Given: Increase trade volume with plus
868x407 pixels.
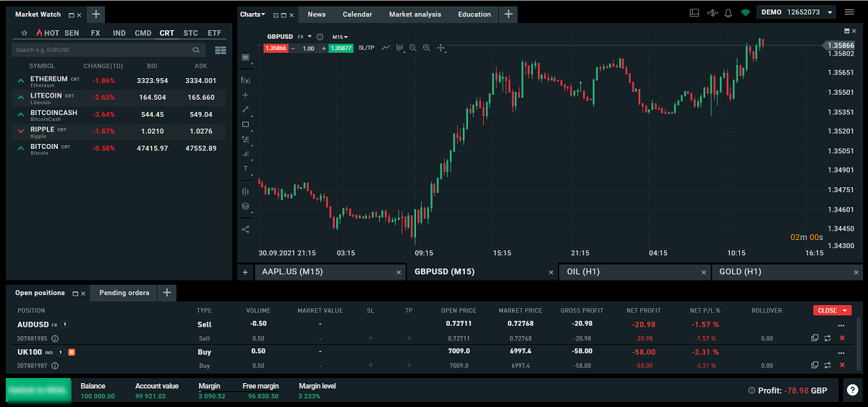Looking at the screenshot, I should (x=323, y=48).
